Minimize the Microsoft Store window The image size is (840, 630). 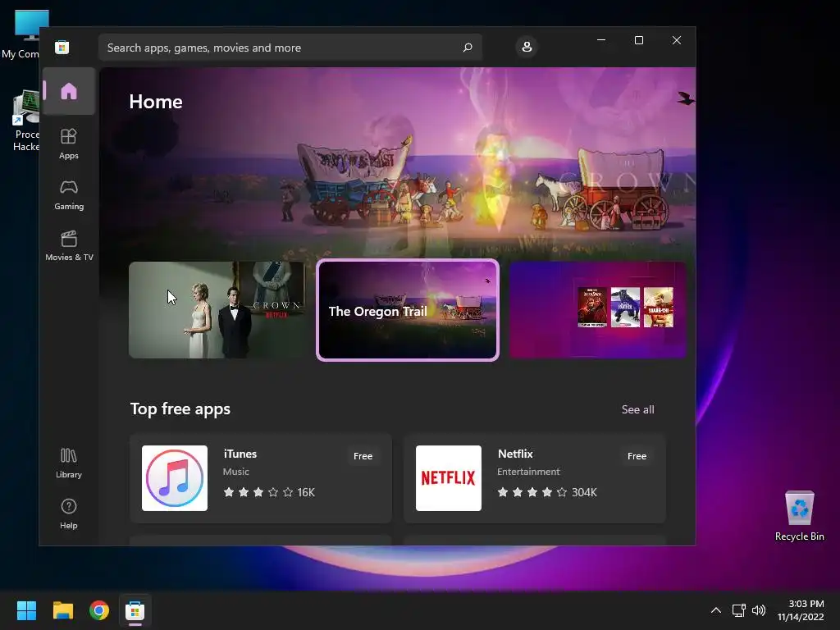coord(601,40)
